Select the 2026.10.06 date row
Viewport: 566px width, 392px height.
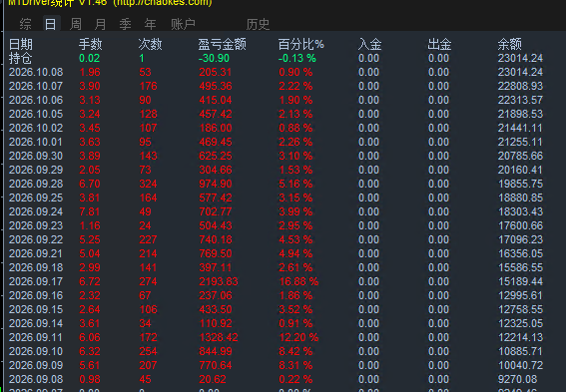36,100
